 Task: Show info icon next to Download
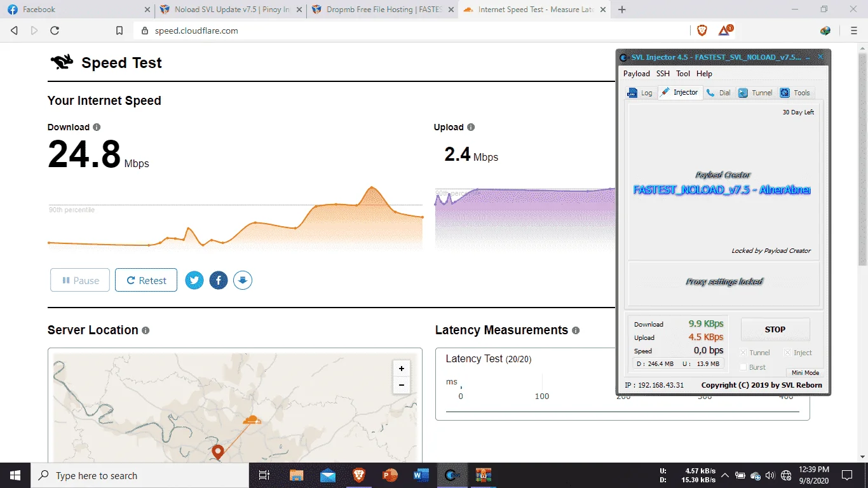pos(97,127)
